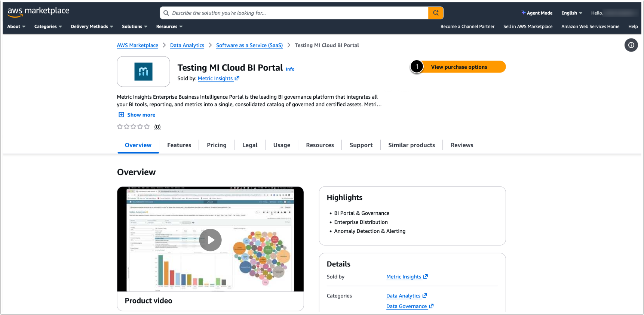
Task: Click the Metric Insights product logo
Action: pos(144,72)
